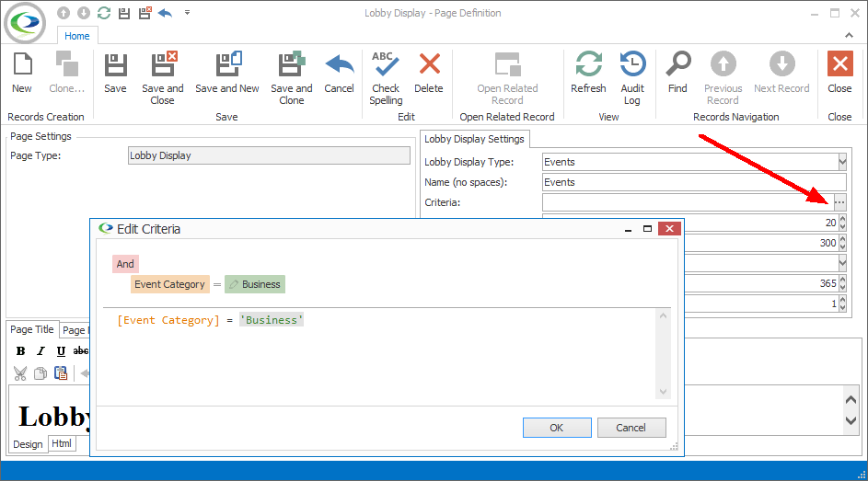The width and height of the screenshot is (868, 481).
Task: Click quick access save and close icon
Action: point(145,13)
